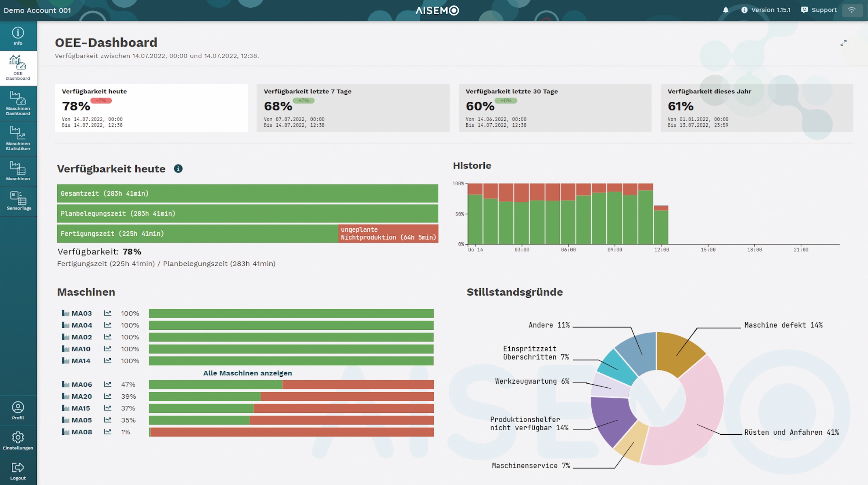Open the Support link
868x485 pixels.
(x=819, y=10)
